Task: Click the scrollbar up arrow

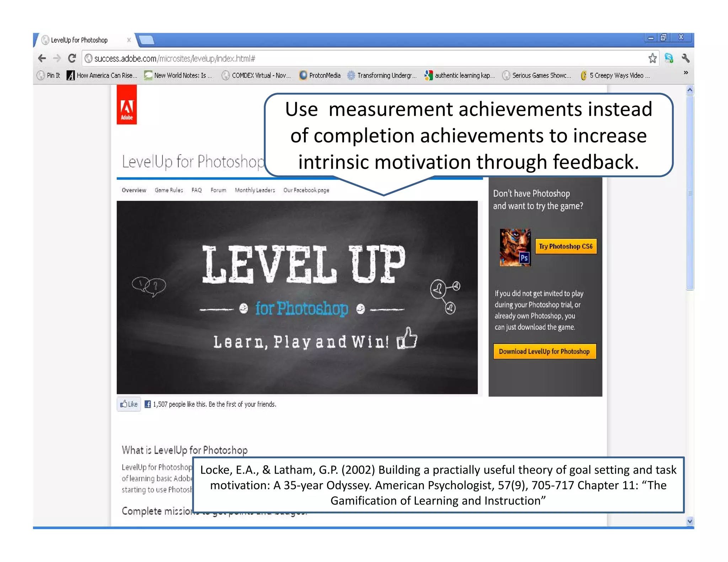Action: coord(690,90)
